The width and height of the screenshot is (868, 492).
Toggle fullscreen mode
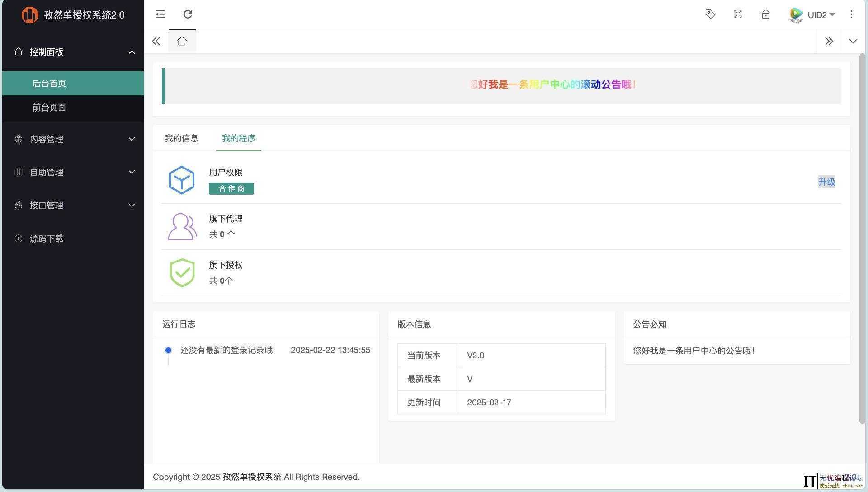click(738, 14)
